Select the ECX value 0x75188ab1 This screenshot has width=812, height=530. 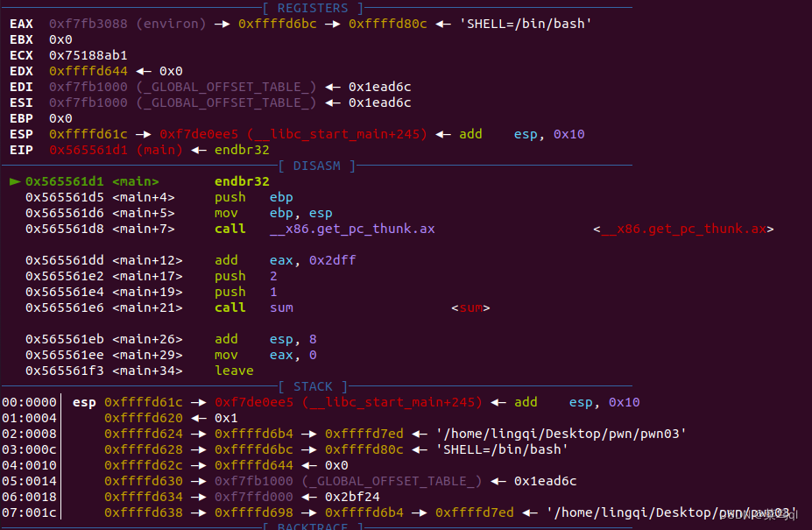88,55
